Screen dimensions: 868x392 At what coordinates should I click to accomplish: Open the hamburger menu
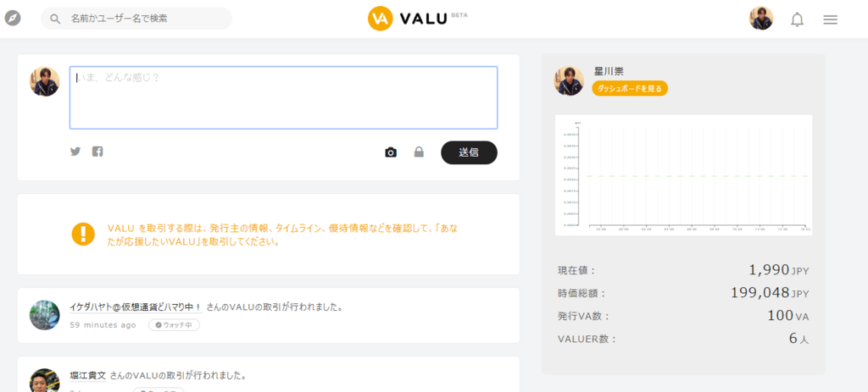point(831,19)
